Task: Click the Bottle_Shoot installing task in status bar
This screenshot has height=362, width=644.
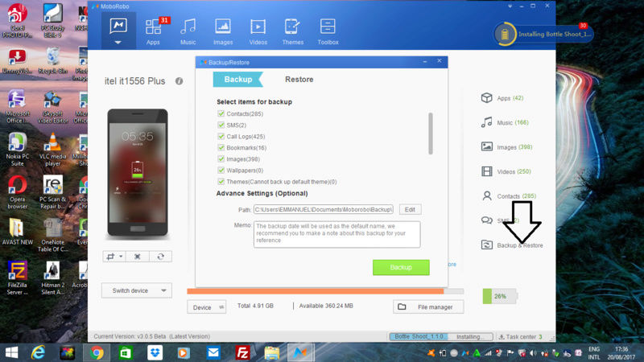Action: [x=440, y=336]
